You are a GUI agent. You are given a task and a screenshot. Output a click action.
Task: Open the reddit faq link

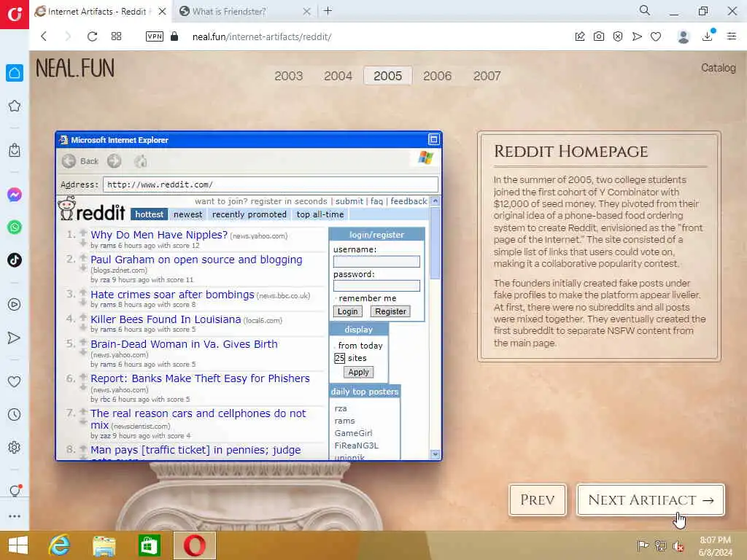coord(376,201)
